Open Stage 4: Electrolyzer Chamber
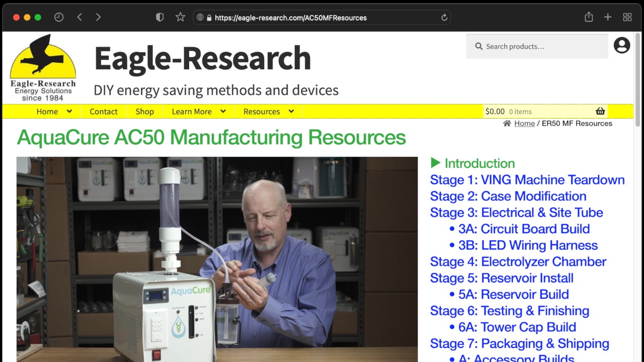 518,261
